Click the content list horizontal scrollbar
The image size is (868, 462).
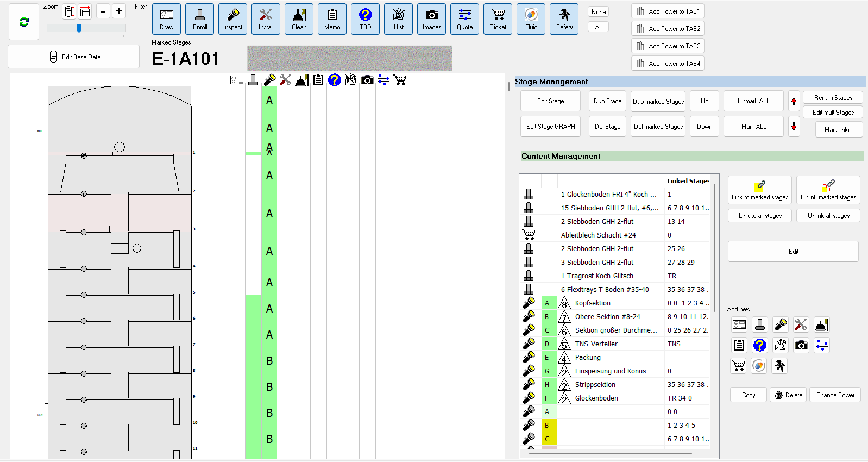click(x=614, y=453)
